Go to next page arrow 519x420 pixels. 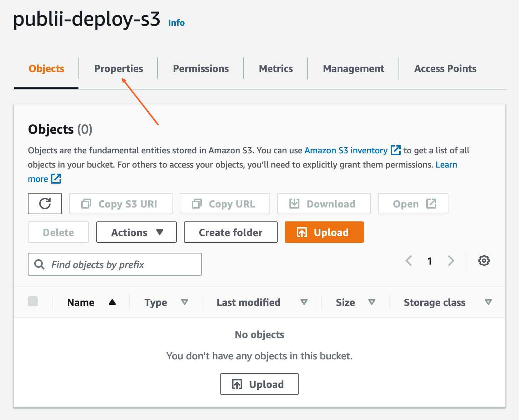pyautogui.click(x=451, y=261)
